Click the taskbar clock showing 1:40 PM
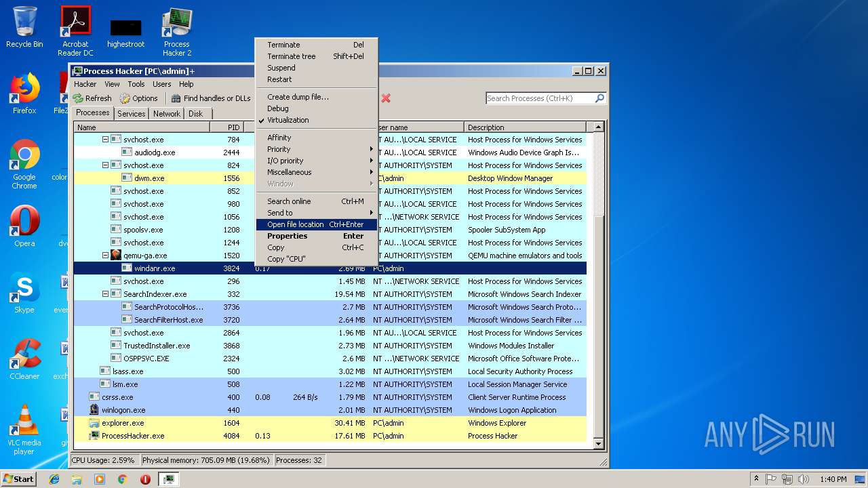 click(x=833, y=479)
